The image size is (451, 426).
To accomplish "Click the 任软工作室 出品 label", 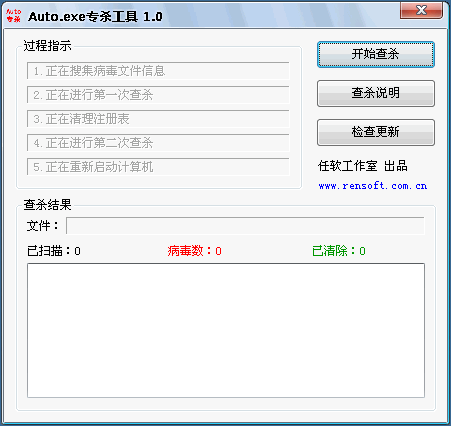I will pyautogui.click(x=363, y=166).
